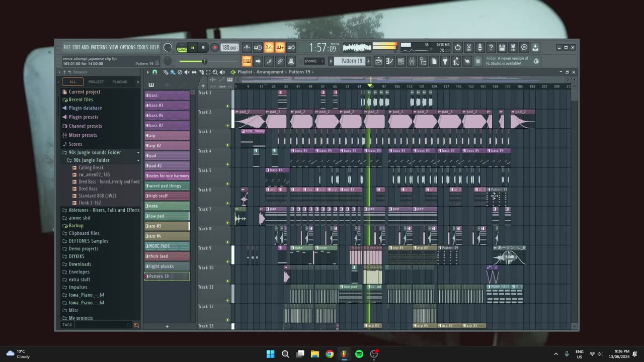
Task: Collapse the 90s Jungle sounds Folder
Action: pyautogui.click(x=100, y=152)
